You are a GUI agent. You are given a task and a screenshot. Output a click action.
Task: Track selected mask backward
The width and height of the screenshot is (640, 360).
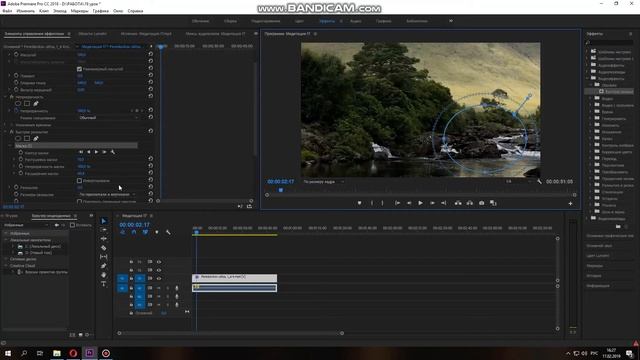point(89,152)
